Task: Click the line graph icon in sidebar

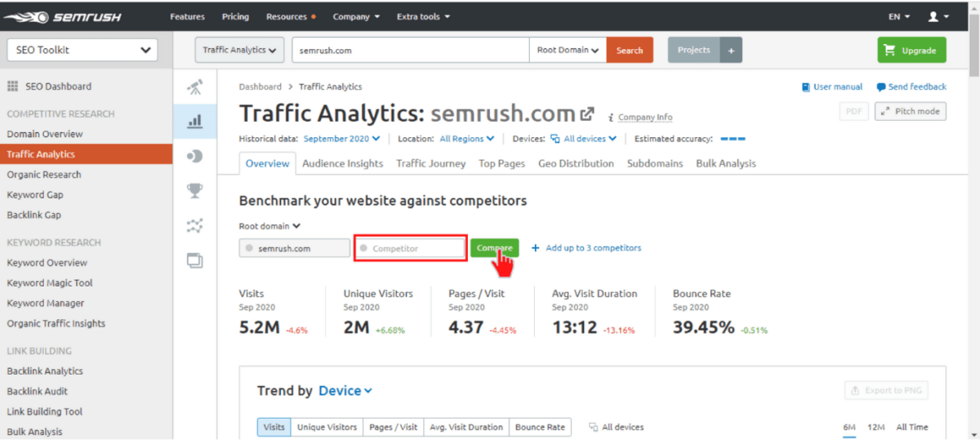Action: (x=194, y=226)
